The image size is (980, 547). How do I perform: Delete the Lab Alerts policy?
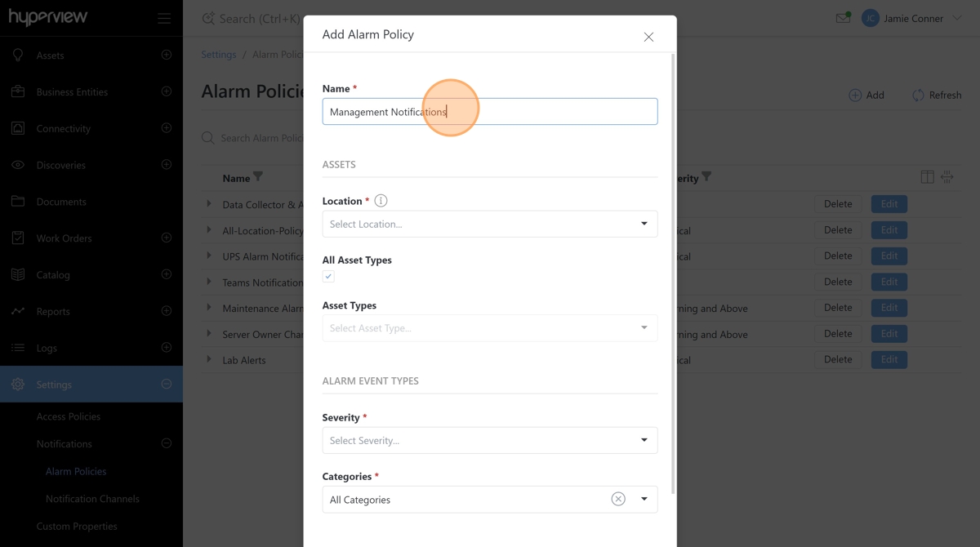click(837, 359)
